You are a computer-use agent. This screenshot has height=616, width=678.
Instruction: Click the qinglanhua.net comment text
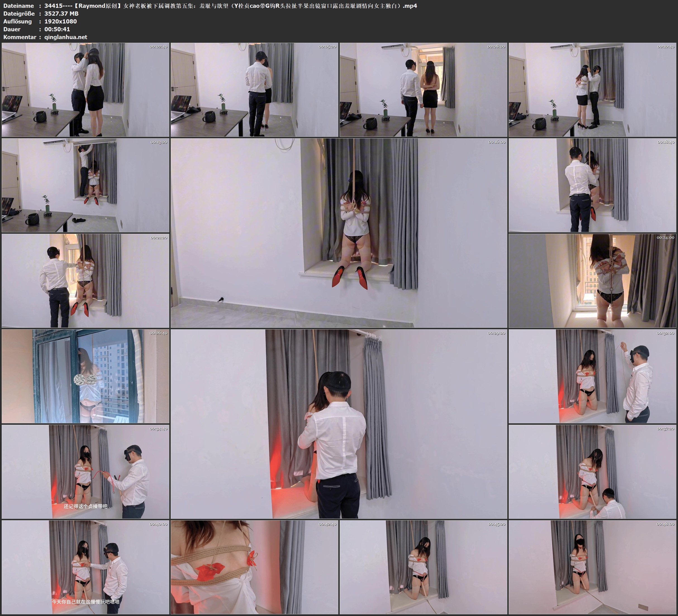point(66,37)
